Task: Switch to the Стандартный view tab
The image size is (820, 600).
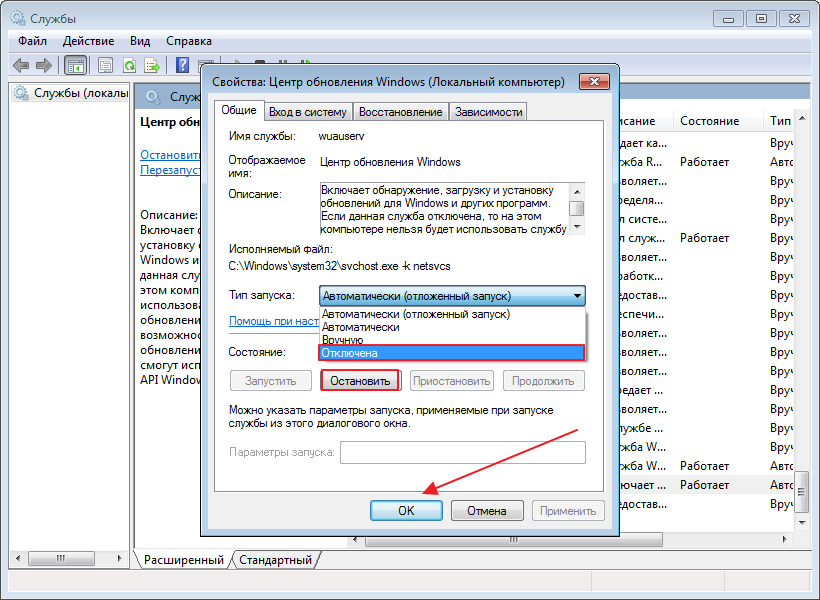Action: point(275,560)
